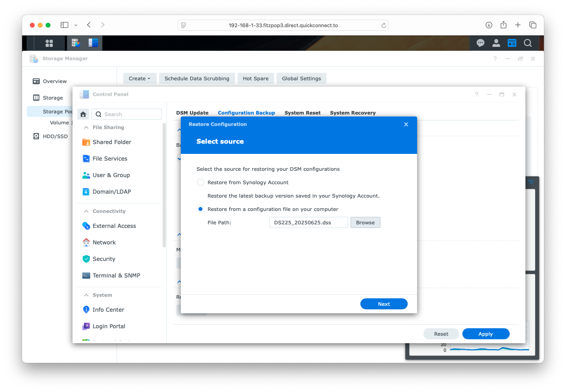The image size is (566, 392).
Task: Click the Safari address bar
Action: 283,25
